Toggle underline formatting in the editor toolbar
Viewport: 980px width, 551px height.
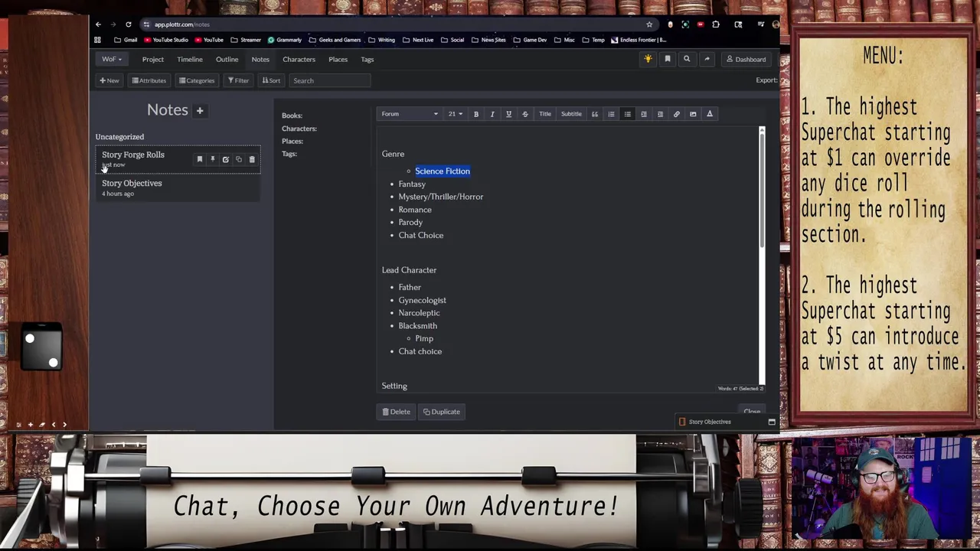coord(508,114)
